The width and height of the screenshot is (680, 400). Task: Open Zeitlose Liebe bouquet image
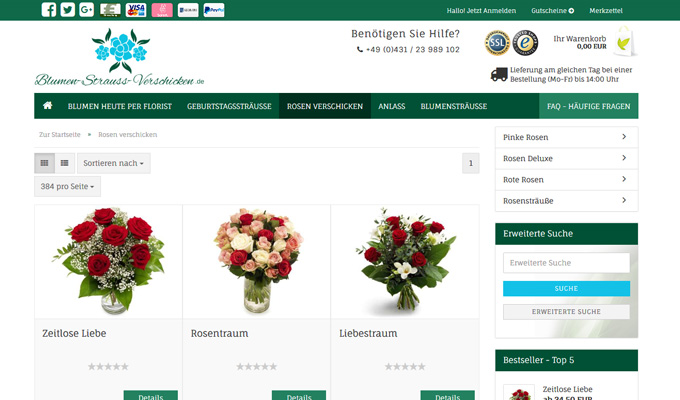108,261
